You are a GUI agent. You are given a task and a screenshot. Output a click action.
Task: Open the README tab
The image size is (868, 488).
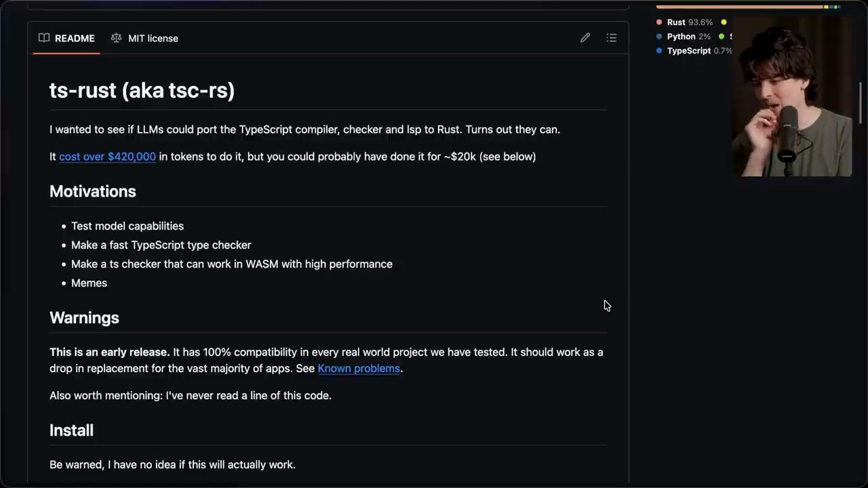coord(66,38)
